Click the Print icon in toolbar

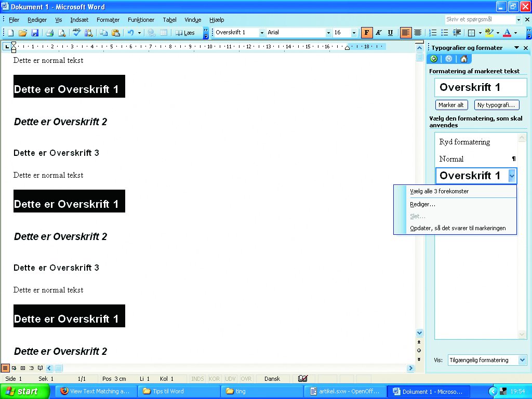(x=49, y=33)
